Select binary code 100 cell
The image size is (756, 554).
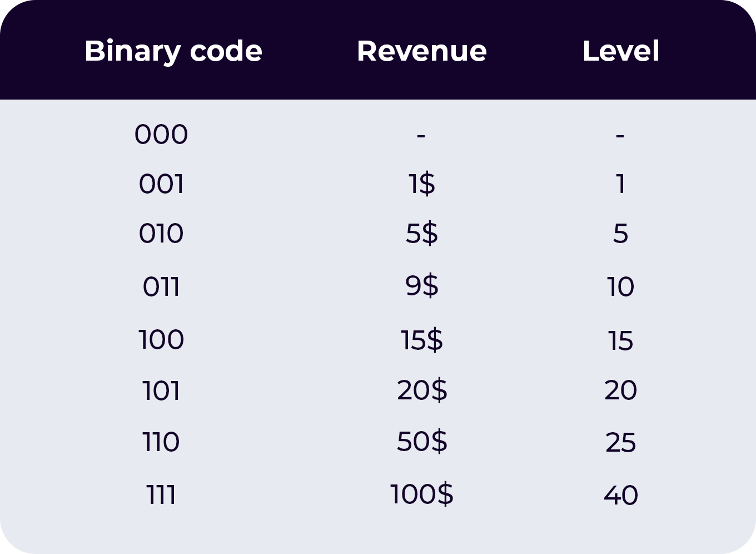coord(161,340)
